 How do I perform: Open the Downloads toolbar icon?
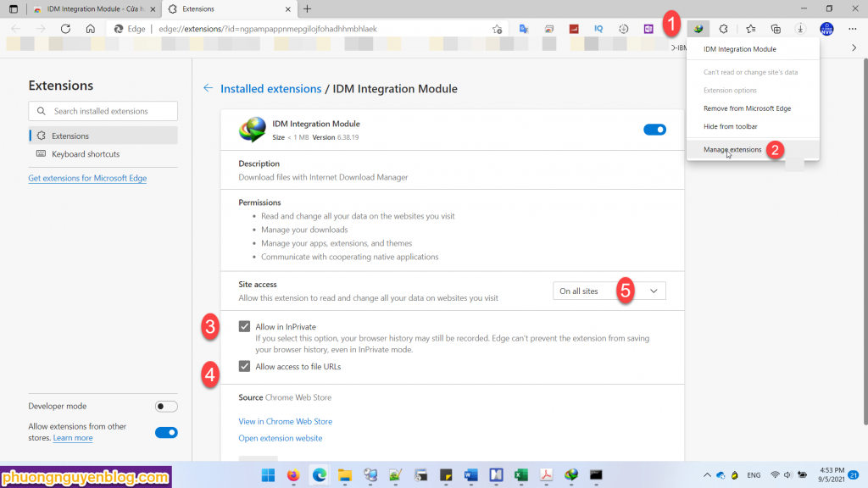tap(800, 29)
